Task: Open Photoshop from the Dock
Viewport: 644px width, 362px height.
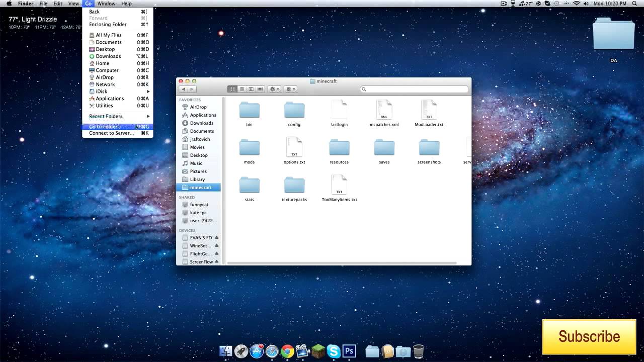Action: pyautogui.click(x=349, y=351)
